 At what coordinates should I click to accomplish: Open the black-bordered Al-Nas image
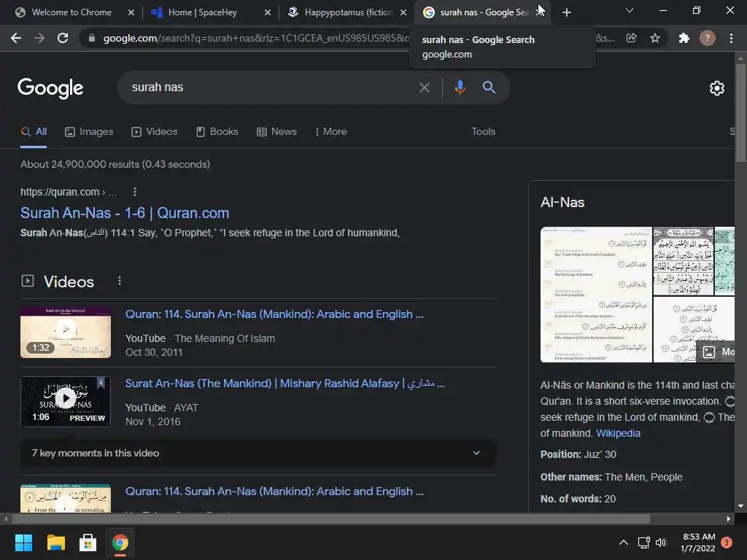(683, 261)
